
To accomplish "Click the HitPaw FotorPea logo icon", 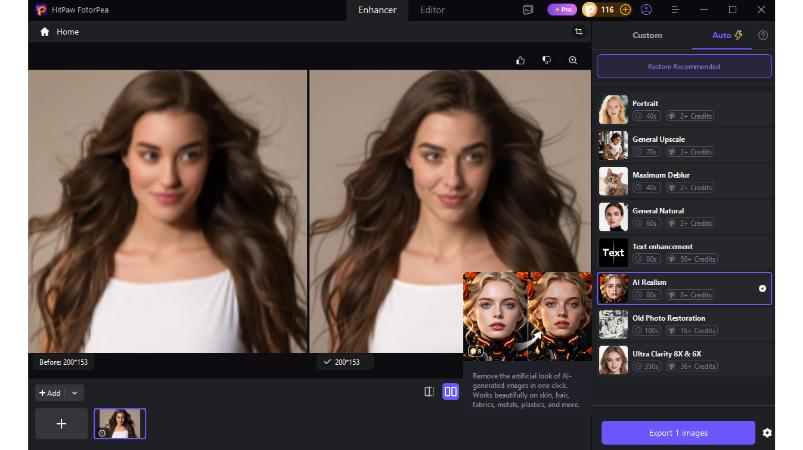I will (41, 10).
